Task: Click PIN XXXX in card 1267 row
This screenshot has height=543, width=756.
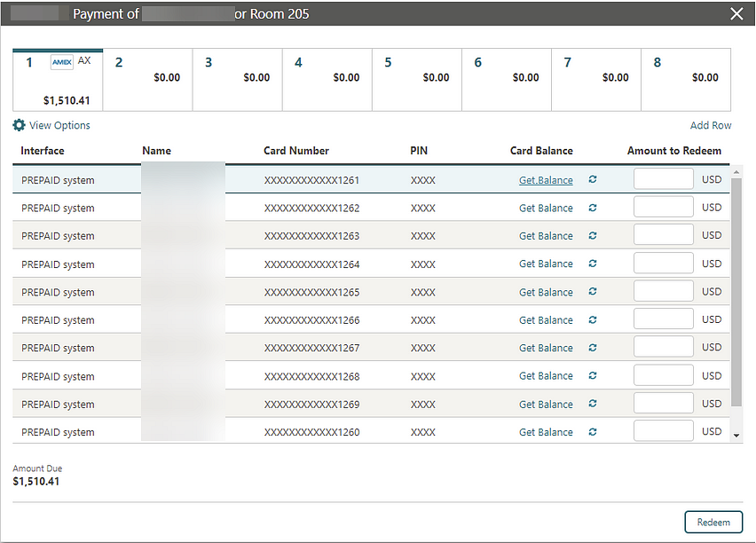Action: 423,348
